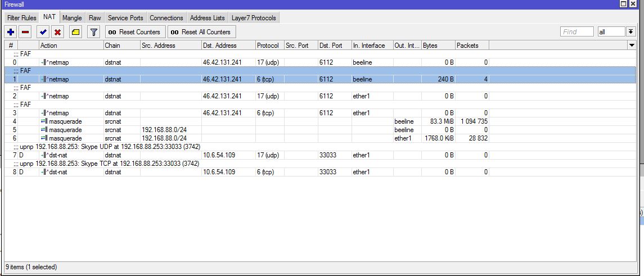Open Layer7 Protocols tab
This screenshot has width=644, height=276.
coord(254,18)
